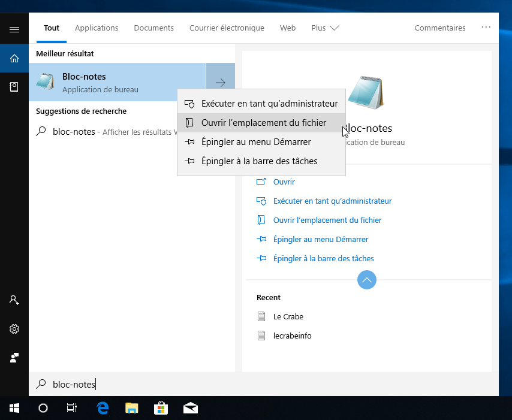512x420 pixels.
Task: Switch to the Tout tab
Action: point(52,28)
